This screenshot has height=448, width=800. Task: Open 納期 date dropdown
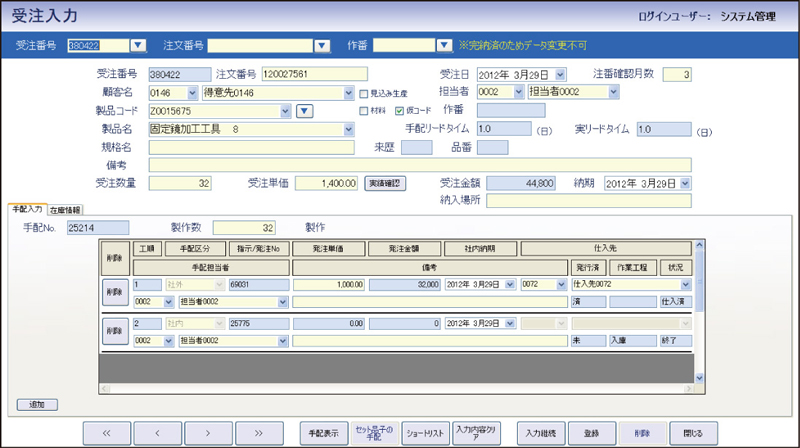[685, 183]
